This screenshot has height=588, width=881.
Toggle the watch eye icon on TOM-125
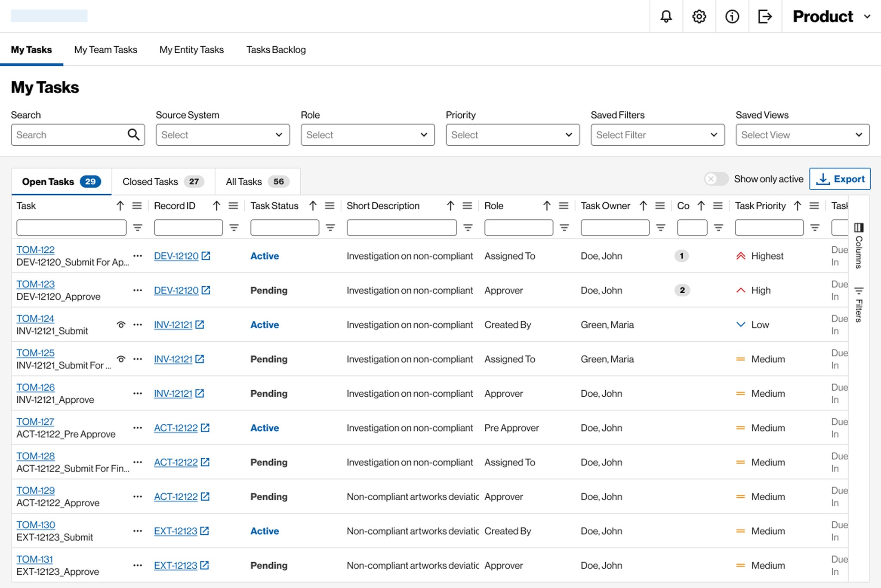pos(121,359)
